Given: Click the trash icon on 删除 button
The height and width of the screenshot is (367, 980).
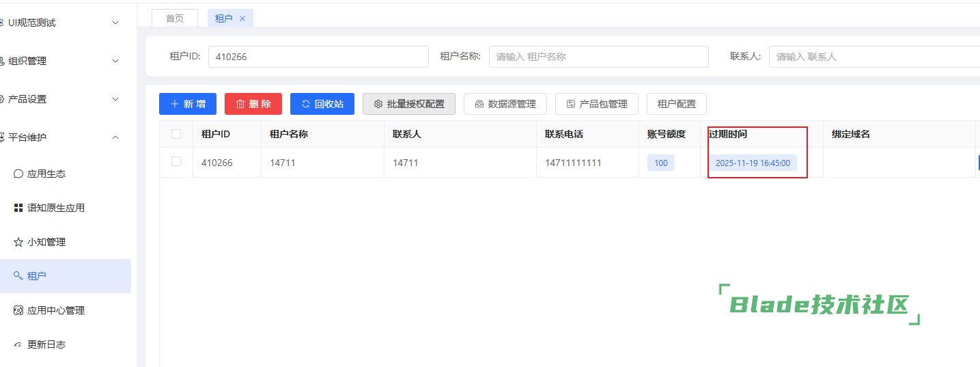Looking at the screenshot, I should (x=240, y=104).
